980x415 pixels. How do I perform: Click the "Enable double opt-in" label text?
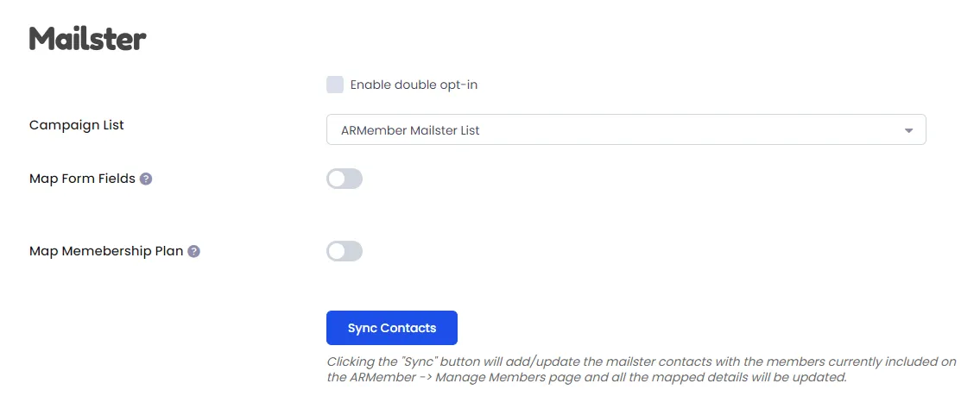tap(414, 85)
